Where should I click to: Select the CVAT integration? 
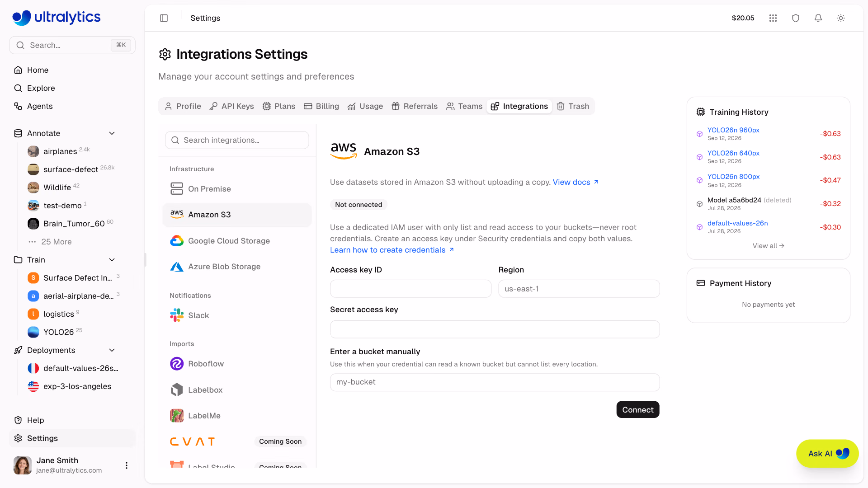(237, 441)
